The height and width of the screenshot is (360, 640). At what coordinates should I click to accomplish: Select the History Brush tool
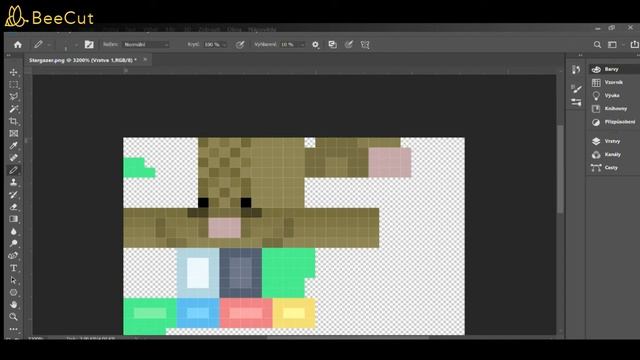tap(13, 194)
